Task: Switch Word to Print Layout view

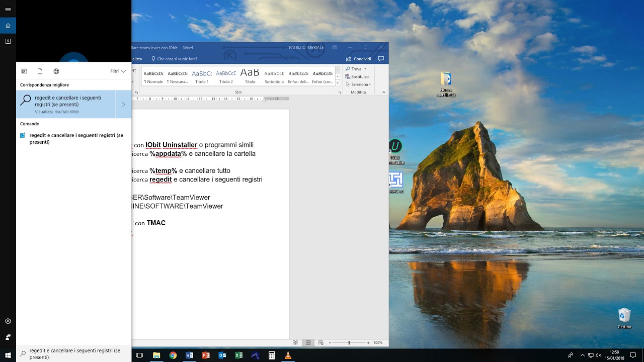Action: 308,343
